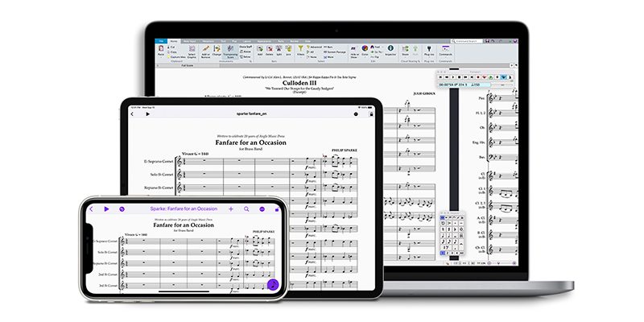This screenshot has width=644, height=322.
Task: Click the Split bars icon
Action: [279, 48]
